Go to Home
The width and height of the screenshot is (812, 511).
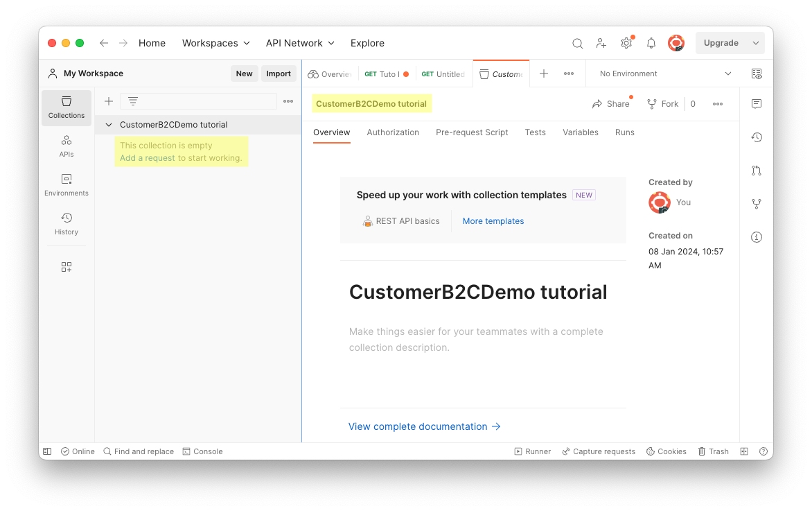click(x=152, y=43)
